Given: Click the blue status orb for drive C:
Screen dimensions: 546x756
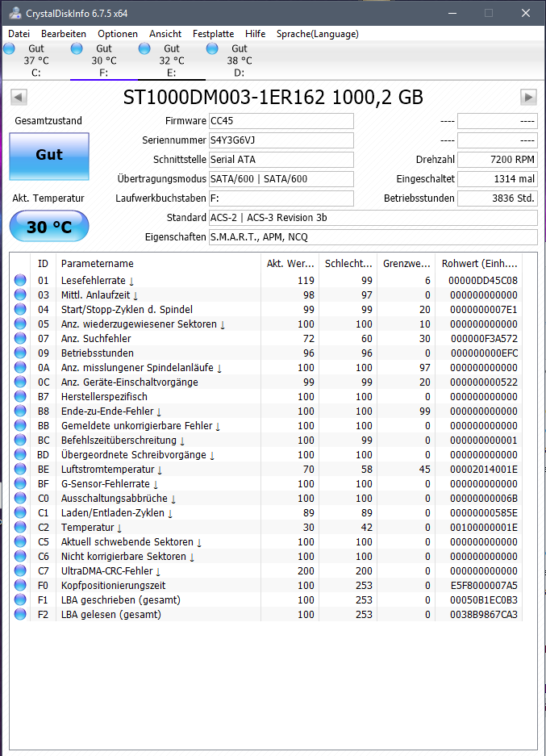Looking at the screenshot, I should click(9, 48).
